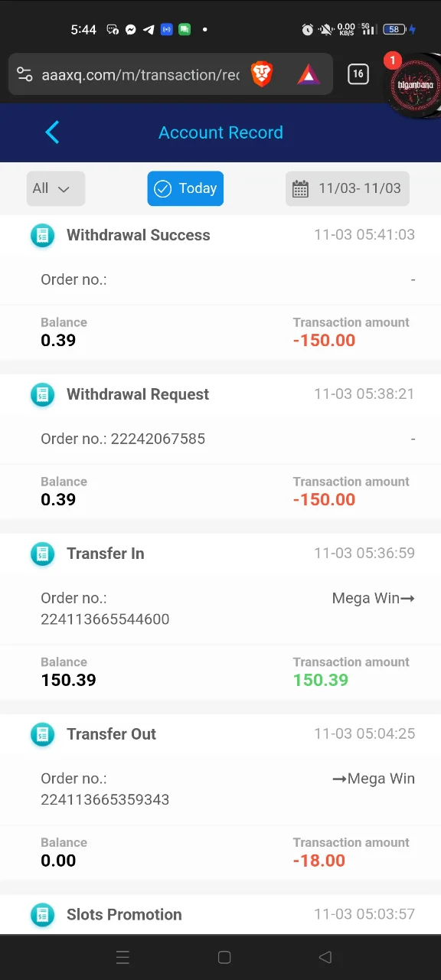This screenshot has width=441, height=980.
Task: Tap the Brave Rewards triangle icon
Action: (x=308, y=74)
